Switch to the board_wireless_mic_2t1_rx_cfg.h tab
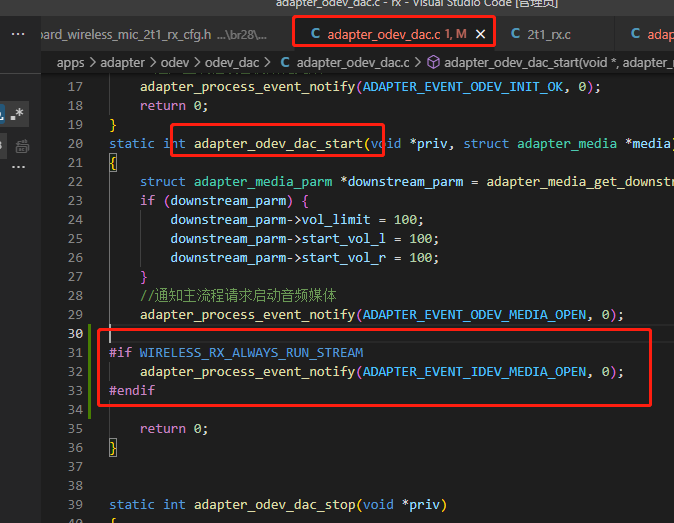This screenshot has width=674, height=523. (x=153, y=34)
